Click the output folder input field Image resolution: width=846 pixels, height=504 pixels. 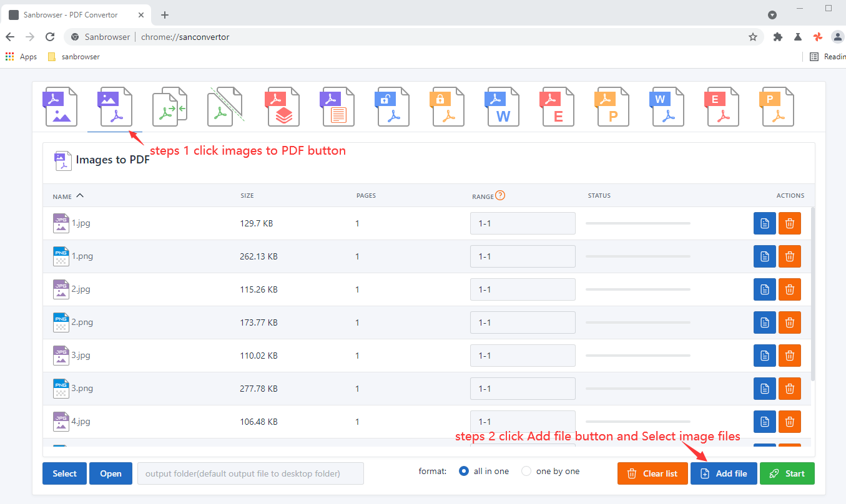250,473
